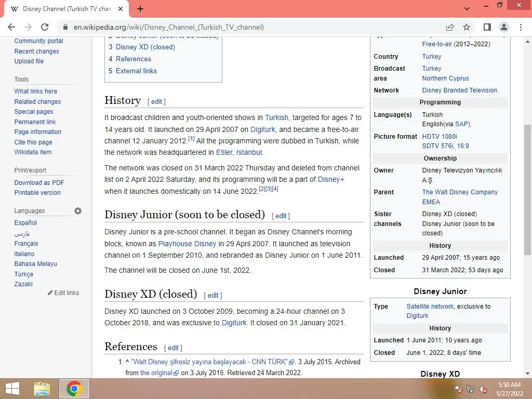Open Action Center flag tray icon
This screenshot has width=532, height=399.
point(458,389)
